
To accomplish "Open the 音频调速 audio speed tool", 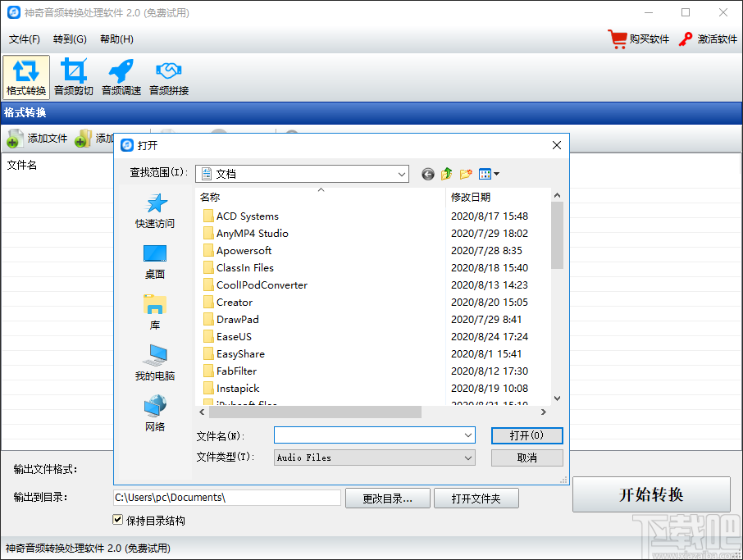I will coord(121,77).
